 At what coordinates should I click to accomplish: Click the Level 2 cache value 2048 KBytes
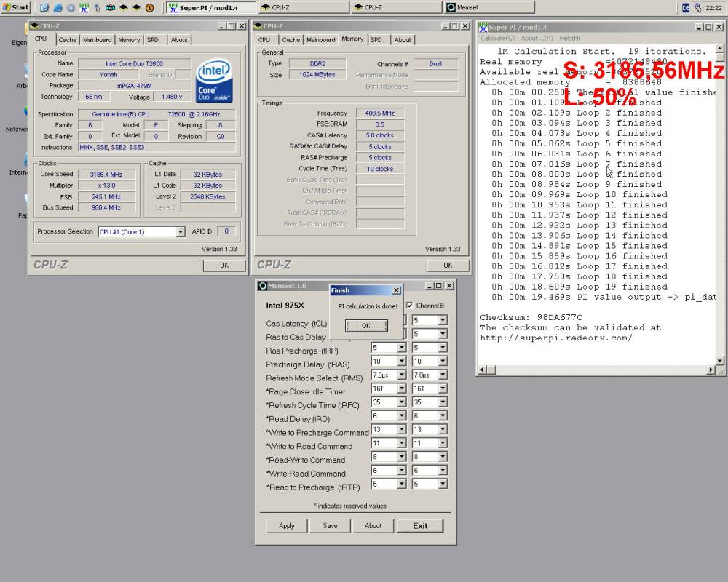(207, 196)
